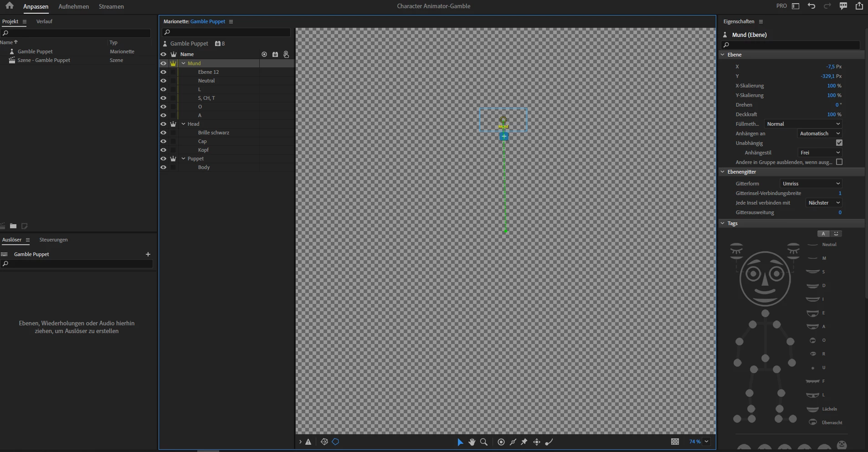The image size is (868, 452).
Task: Collapse the Head group
Action: [184, 124]
